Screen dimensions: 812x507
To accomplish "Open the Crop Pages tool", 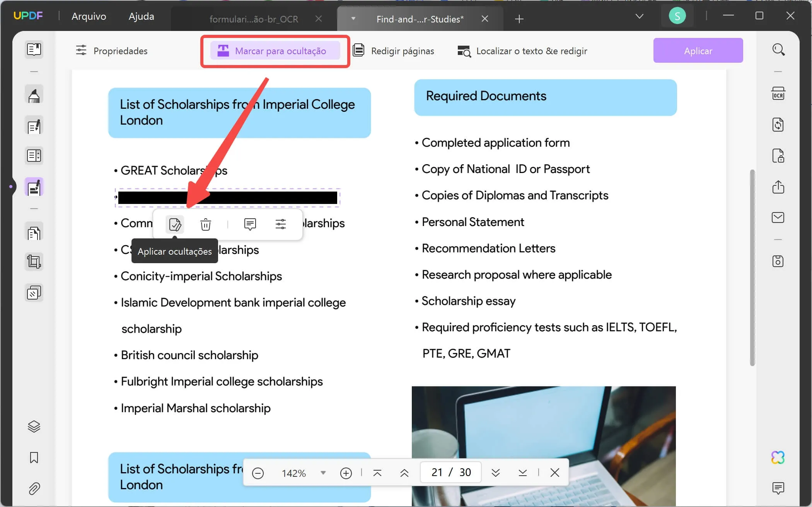I will [x=34, y=262].
